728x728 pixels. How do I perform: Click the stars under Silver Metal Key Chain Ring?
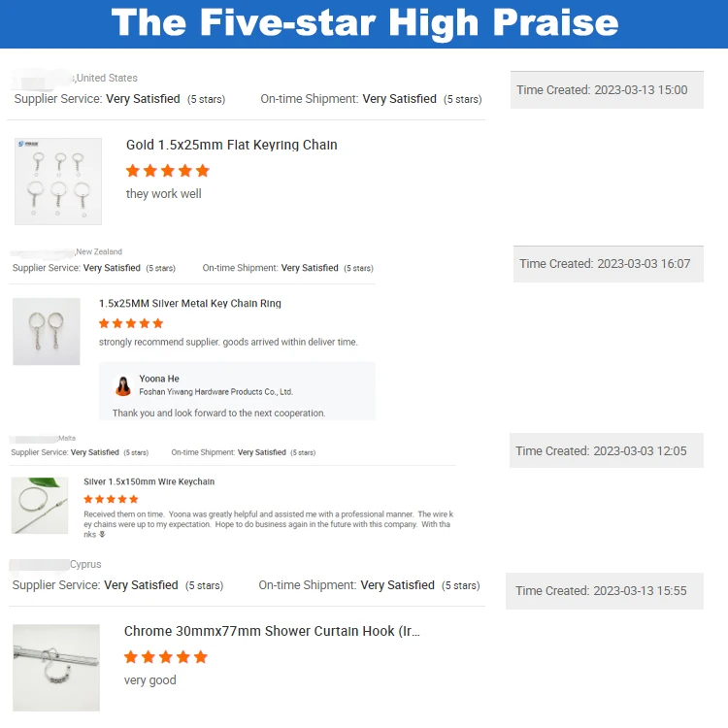[x=131, y=323]
